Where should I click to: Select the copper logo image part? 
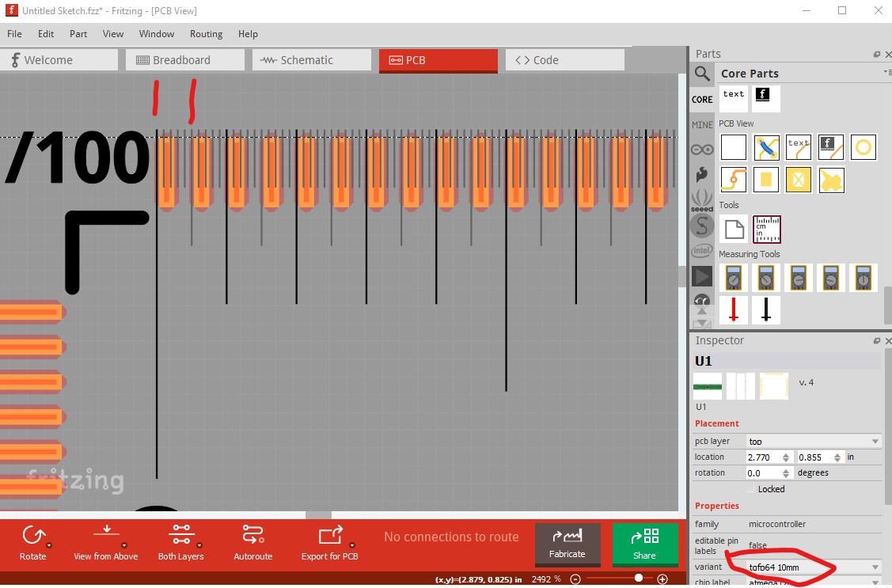(830, 147)
